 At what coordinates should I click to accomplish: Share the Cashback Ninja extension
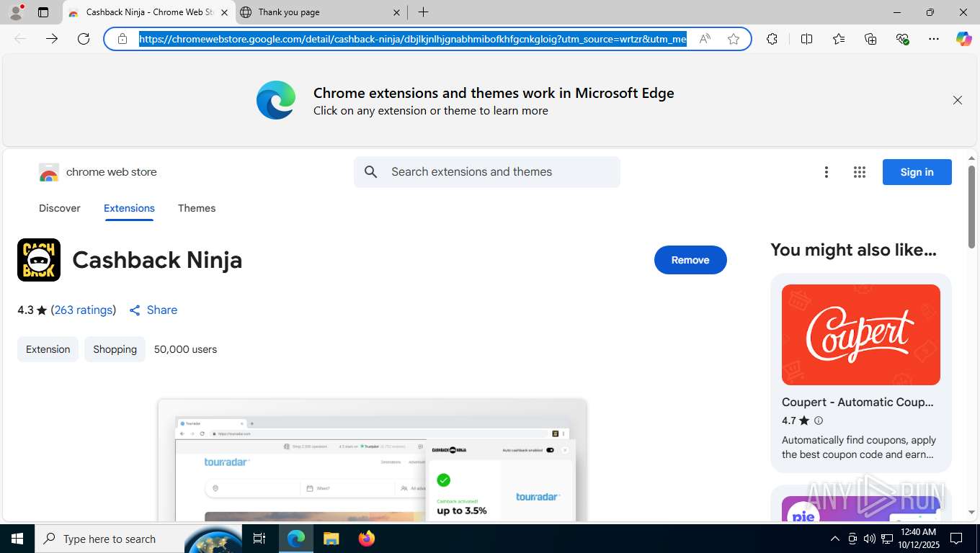(153, 310)
